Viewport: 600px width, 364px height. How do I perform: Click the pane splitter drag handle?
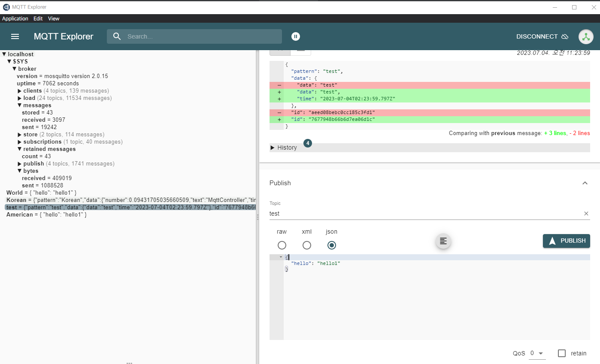[x=258, y=217]
